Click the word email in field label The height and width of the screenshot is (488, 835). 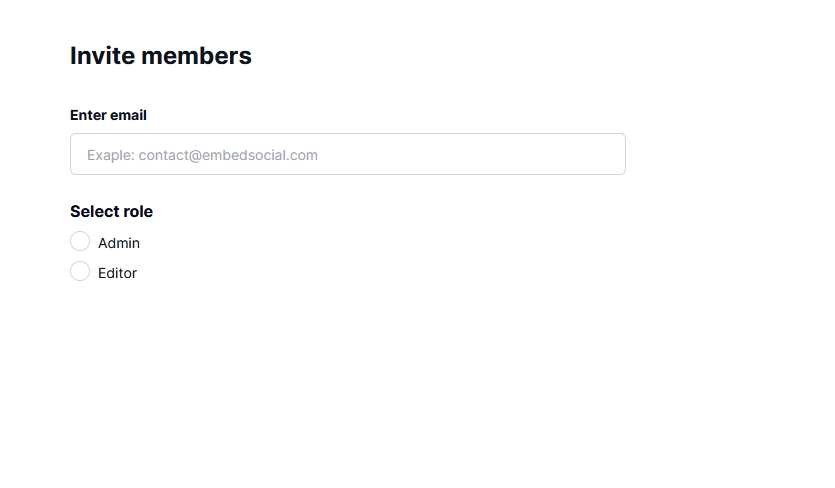(129, 115)
